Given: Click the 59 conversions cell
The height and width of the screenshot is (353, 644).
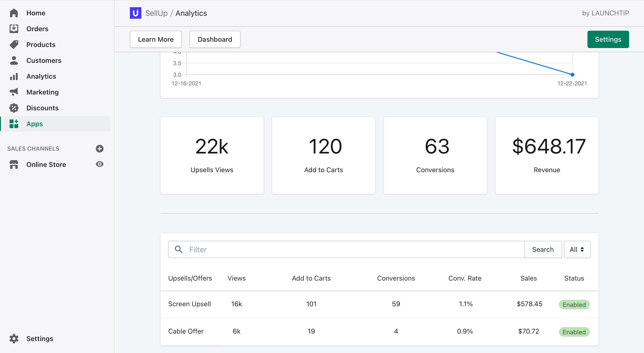Looking at the screenshot, I should (x=396, y=304).
